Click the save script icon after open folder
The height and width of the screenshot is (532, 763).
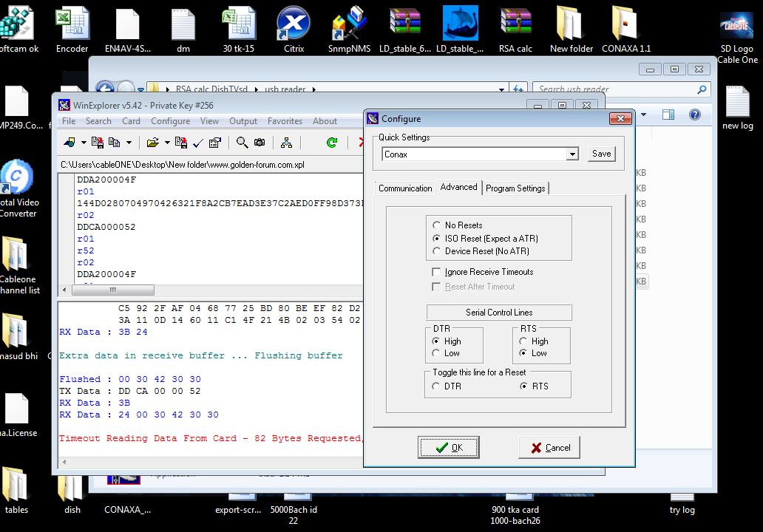[181, 143]
